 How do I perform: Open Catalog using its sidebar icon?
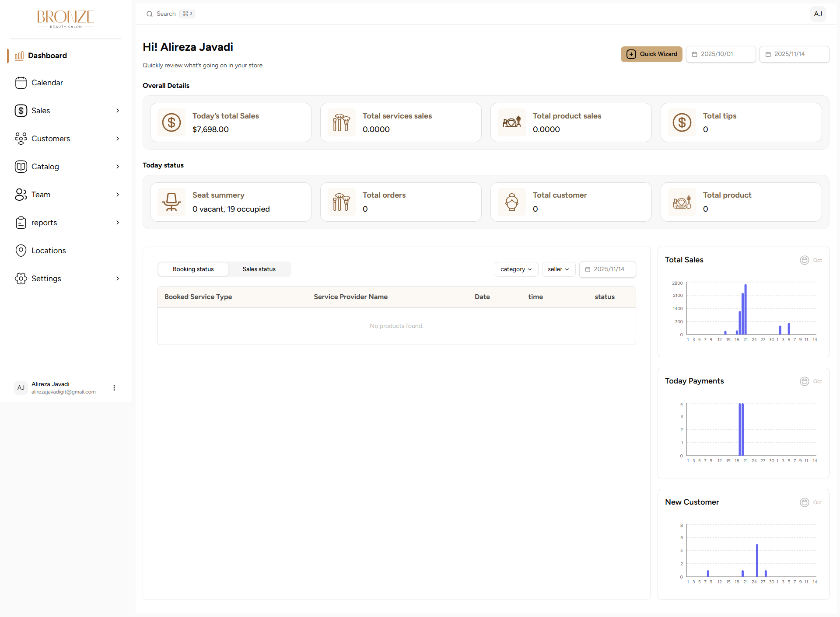coord(21,167)
